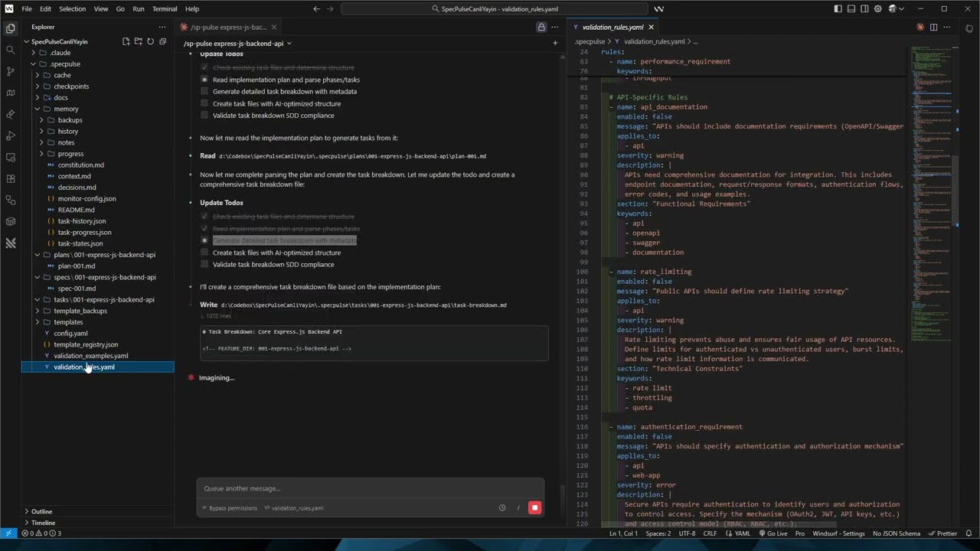Expand the .claude folder
The height and width of the screenshot is (551, 980).
(33, 53)
